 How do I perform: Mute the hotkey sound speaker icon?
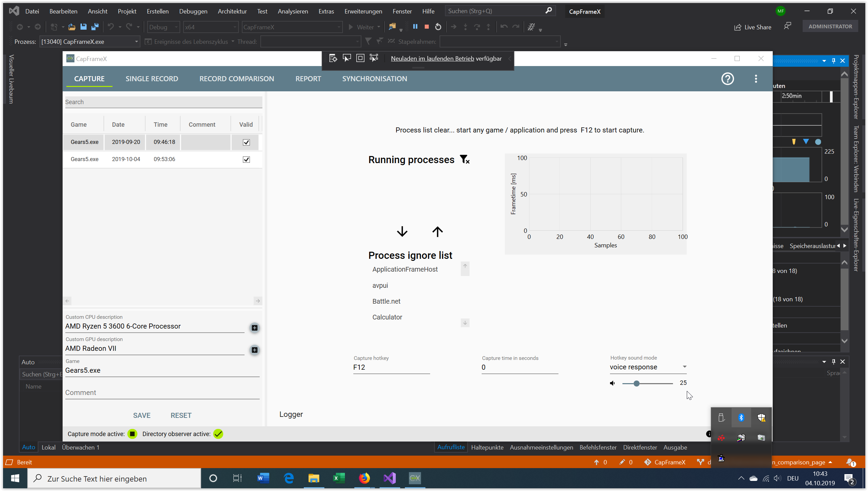coord(612,383)
